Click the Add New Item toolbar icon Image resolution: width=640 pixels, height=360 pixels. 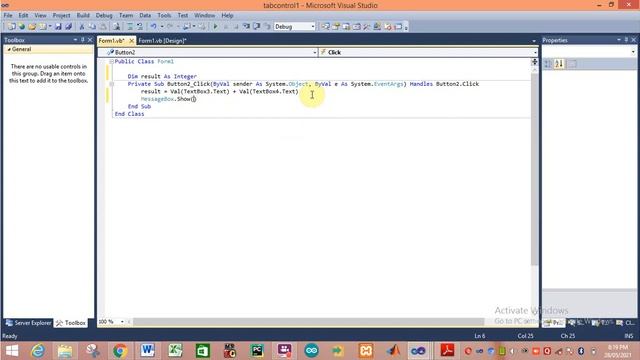(x=42, y=27)
